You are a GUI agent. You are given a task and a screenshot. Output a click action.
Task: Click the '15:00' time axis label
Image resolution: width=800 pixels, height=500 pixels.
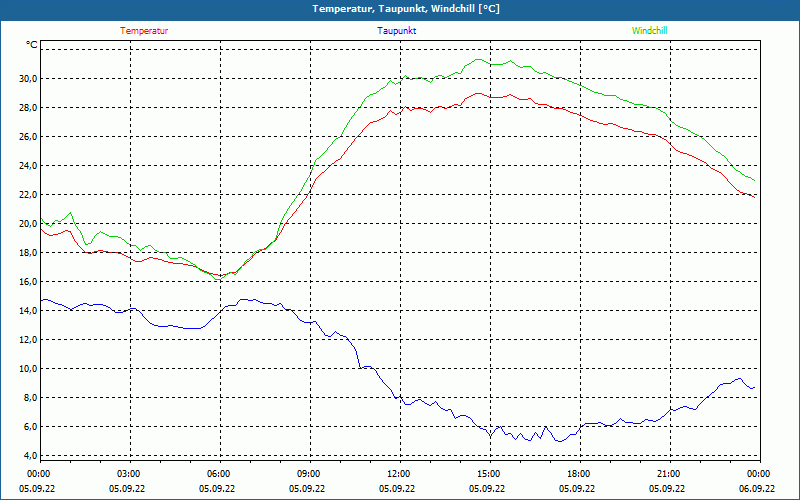pos(487,474)
